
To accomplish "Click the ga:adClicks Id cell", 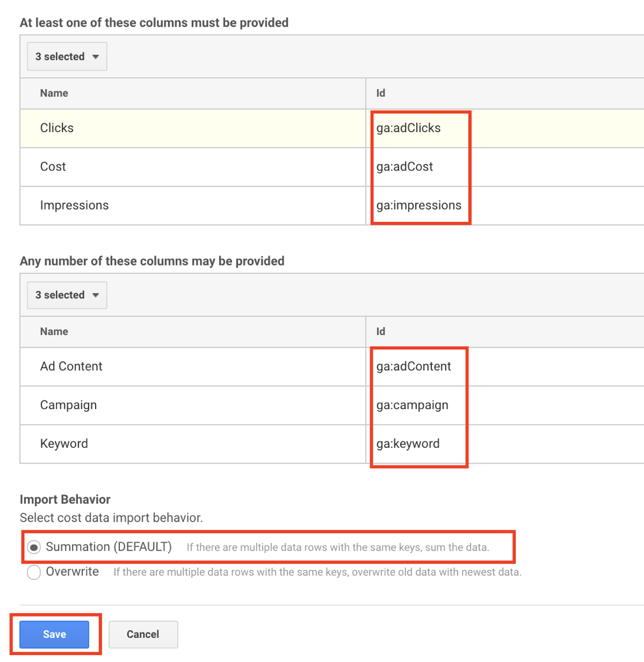I will pyautogui.click(x=408, y=128).
